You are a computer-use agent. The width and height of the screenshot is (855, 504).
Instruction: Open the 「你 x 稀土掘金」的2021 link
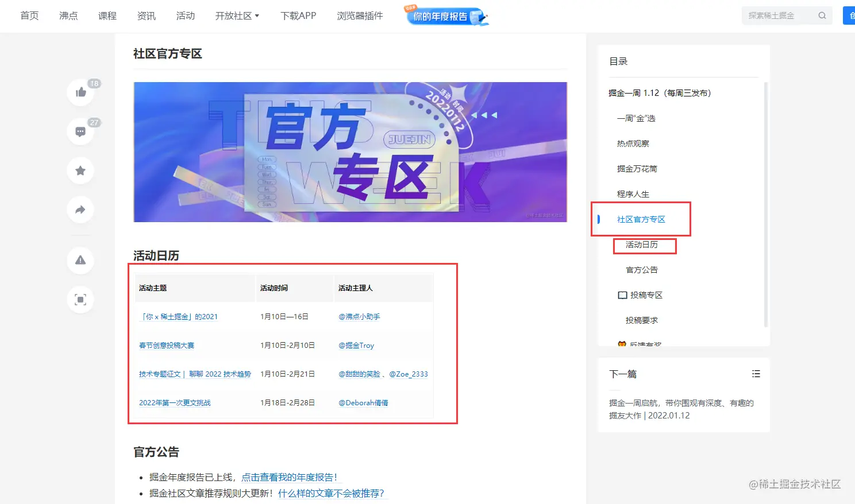[178, 317]
